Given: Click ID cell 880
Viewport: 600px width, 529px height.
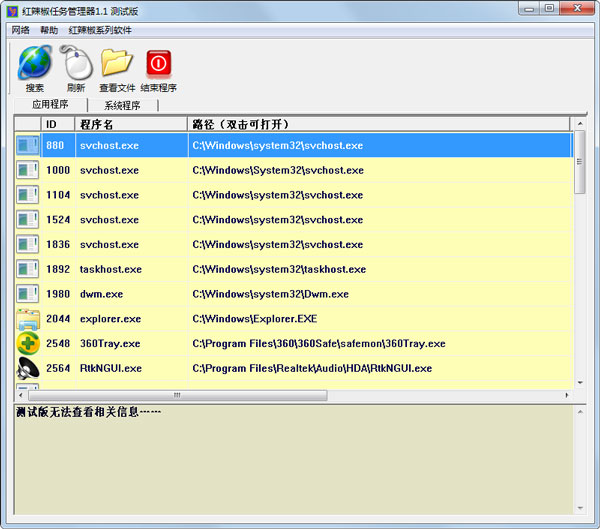Looking at the screenshot, I should pos(55,145).
